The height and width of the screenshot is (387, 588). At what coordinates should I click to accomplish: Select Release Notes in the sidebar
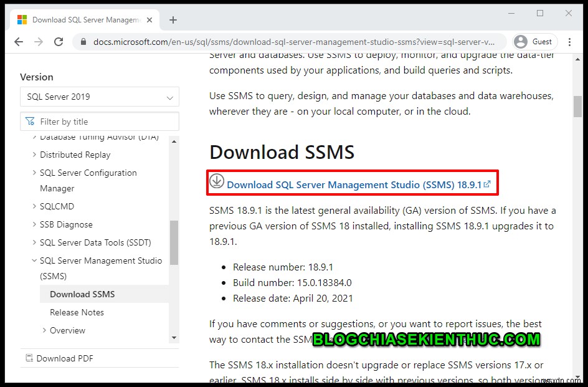(77, 312)
